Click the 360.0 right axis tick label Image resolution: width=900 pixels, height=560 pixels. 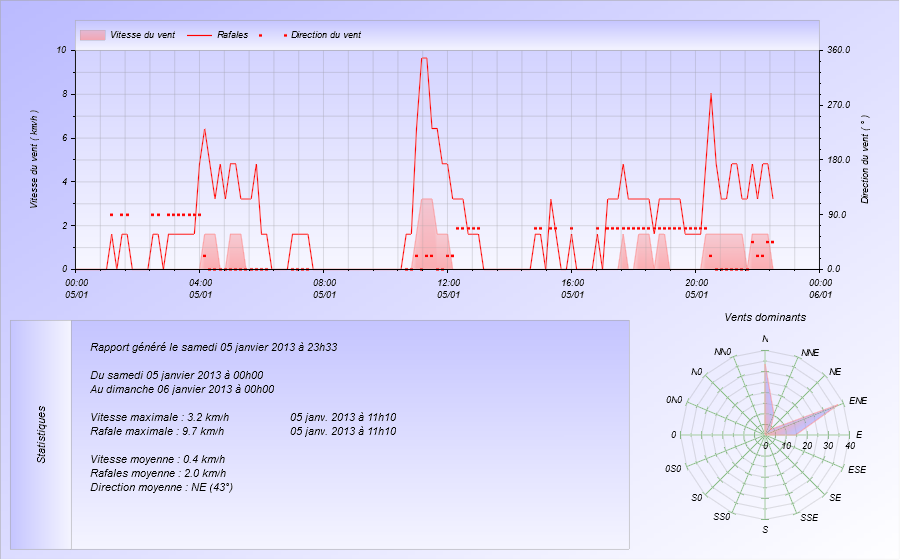tap(840, 50)
